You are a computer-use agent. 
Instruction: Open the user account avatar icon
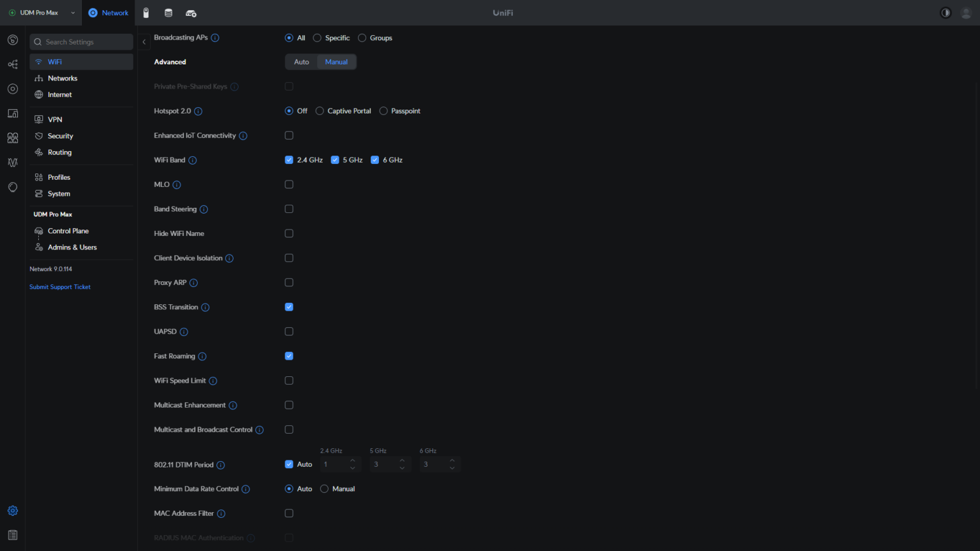coord(966,13)
